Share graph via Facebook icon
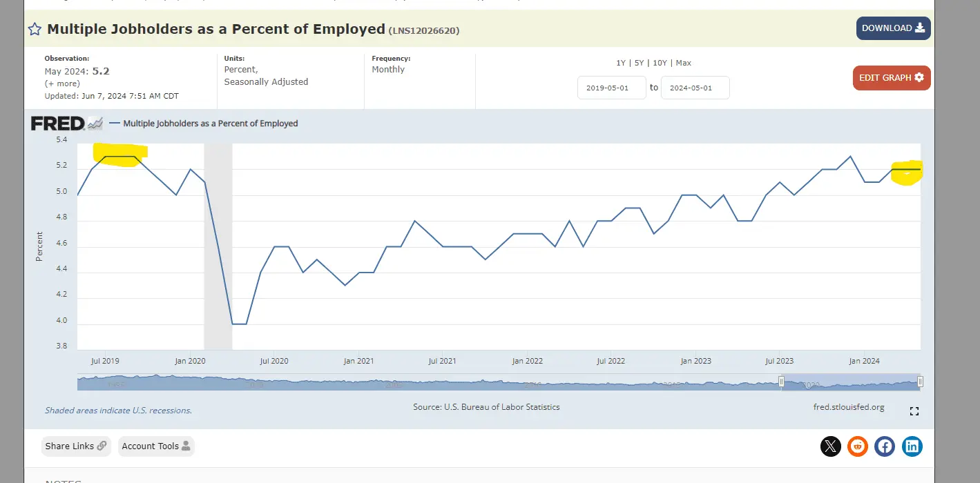The image size is (980, 483). [x=885, y=446]
